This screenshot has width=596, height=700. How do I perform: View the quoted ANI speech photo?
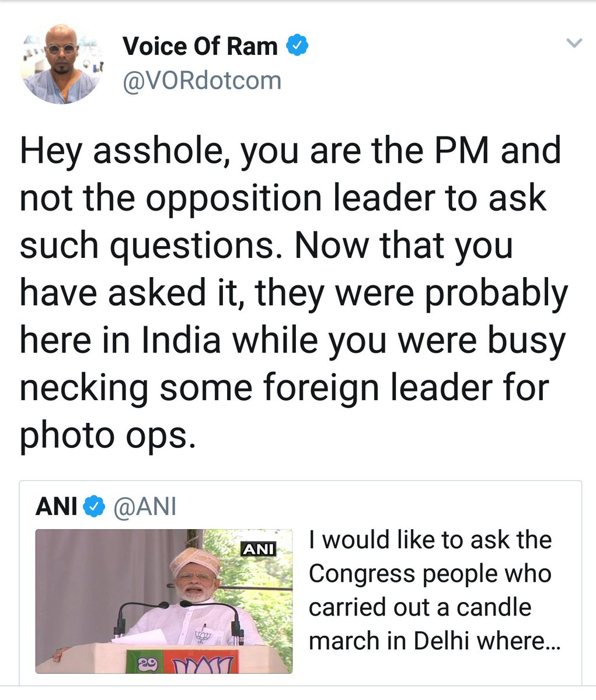[164, 601]
